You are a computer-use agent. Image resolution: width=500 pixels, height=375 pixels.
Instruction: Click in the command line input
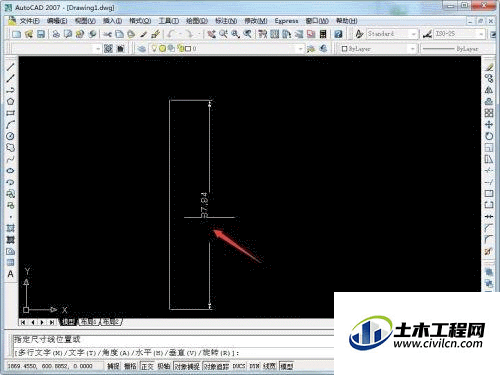coord(173,353)
